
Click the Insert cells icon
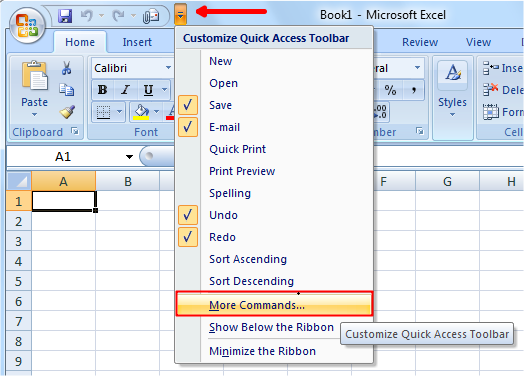[x=491, y=68]
